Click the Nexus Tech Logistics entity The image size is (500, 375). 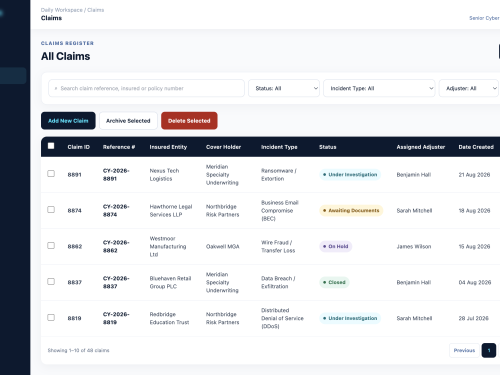point(164,175)
